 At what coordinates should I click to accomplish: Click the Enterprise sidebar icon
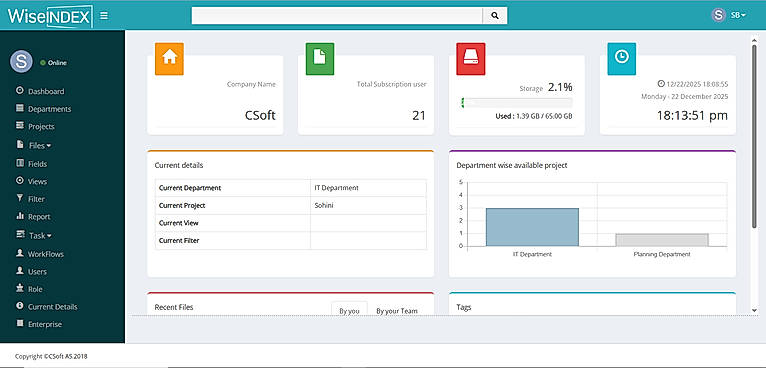point(20,324)
